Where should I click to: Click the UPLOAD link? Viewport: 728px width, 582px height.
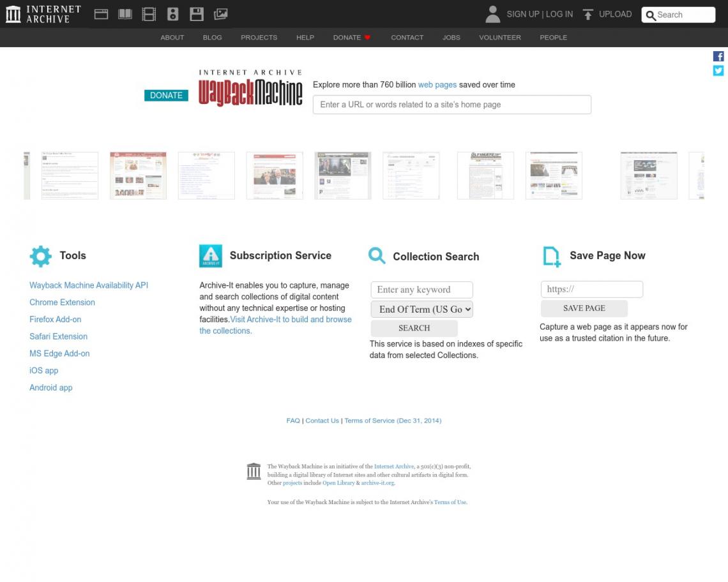coord(615,15)
